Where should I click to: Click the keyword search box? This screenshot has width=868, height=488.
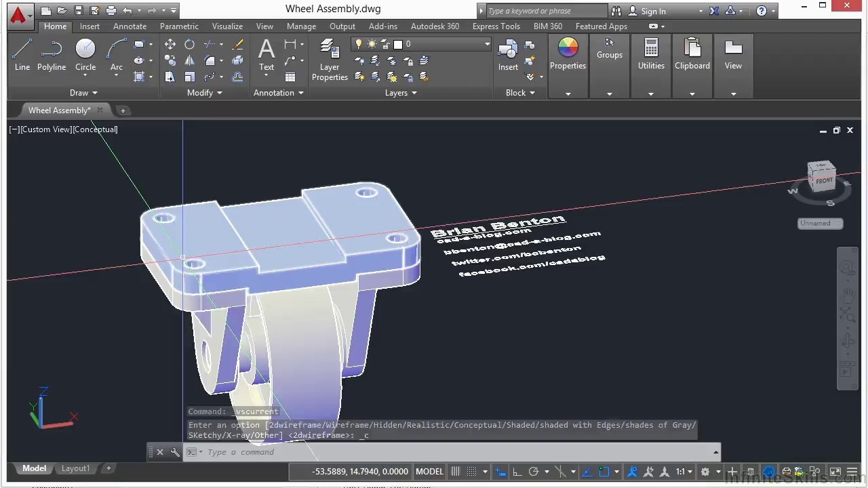(x=547, y=11)
